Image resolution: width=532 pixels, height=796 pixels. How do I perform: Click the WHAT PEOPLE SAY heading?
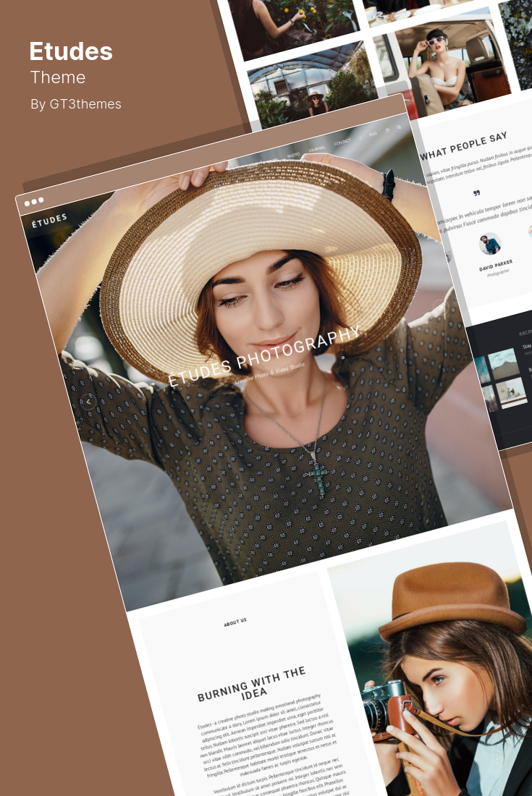pyautogui.click(x=463, y=145)
